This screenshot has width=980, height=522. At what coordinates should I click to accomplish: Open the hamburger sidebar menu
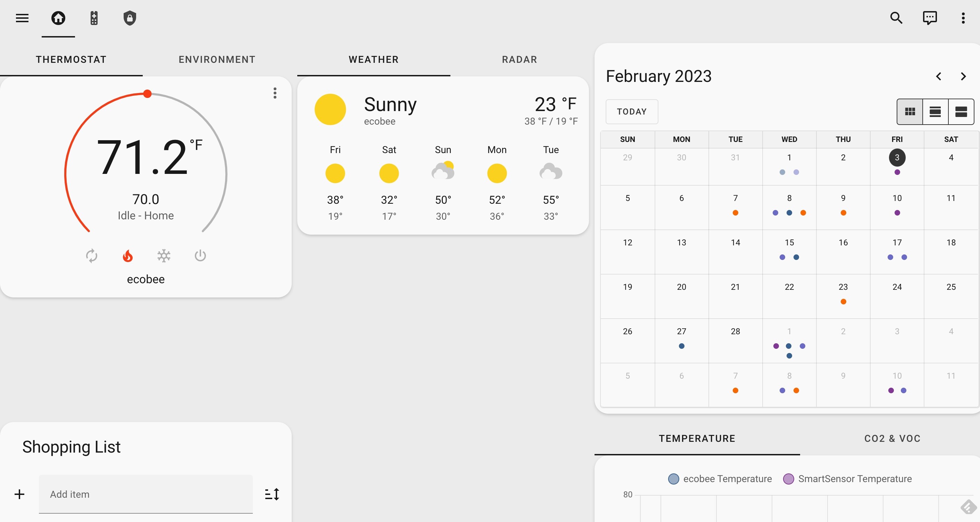pyautogui.click(x=22, y=18)
